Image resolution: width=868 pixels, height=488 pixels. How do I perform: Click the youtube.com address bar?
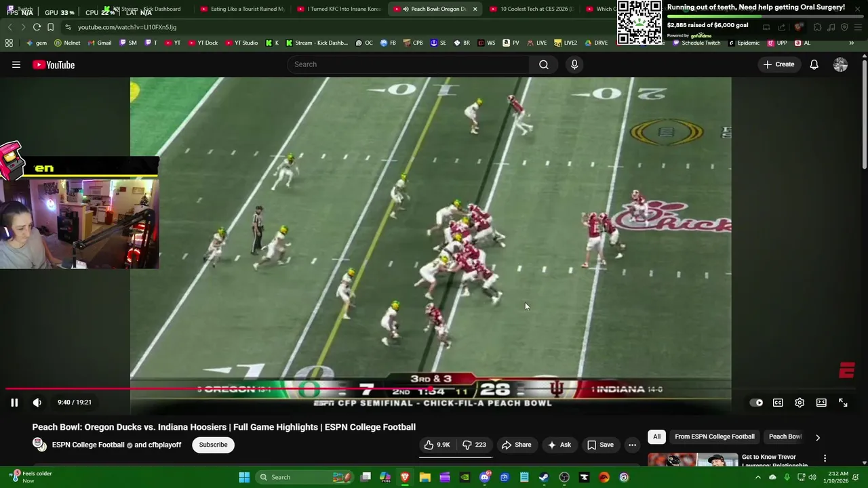pyautogui.click(x=339, y=27)
